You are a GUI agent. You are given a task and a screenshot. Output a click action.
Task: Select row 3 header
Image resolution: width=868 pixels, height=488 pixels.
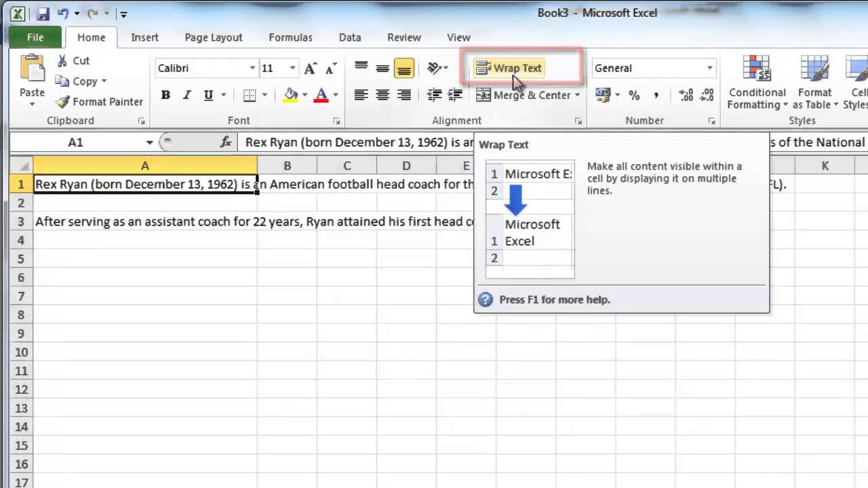click(21, 222)
